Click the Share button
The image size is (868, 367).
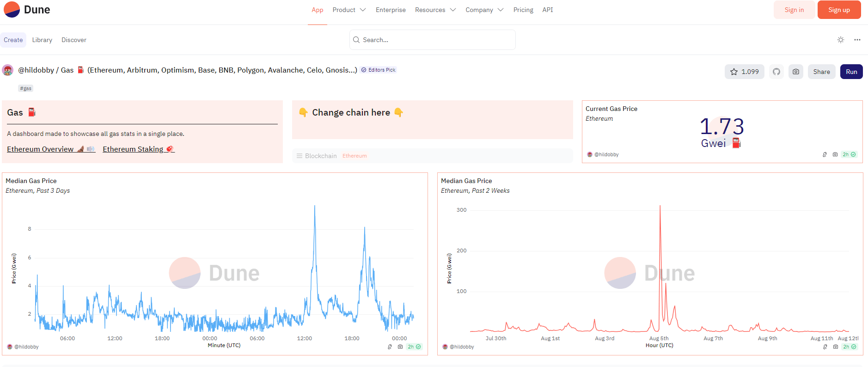821,72
